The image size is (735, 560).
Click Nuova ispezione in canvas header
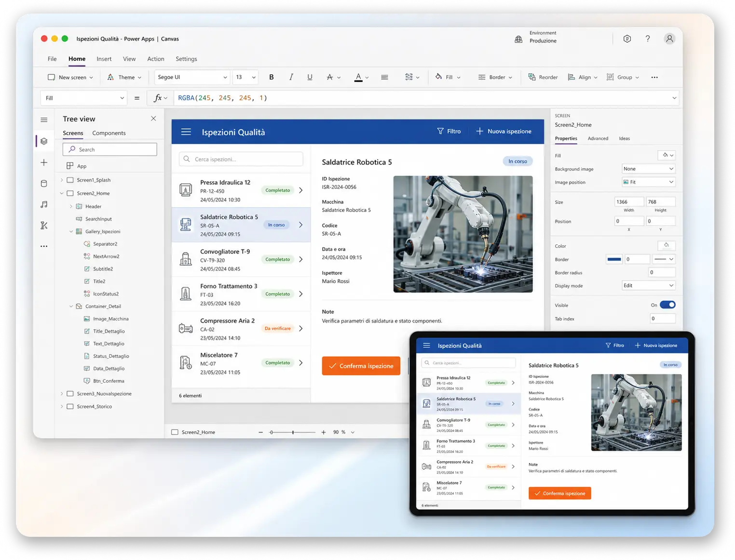[504, 131]
